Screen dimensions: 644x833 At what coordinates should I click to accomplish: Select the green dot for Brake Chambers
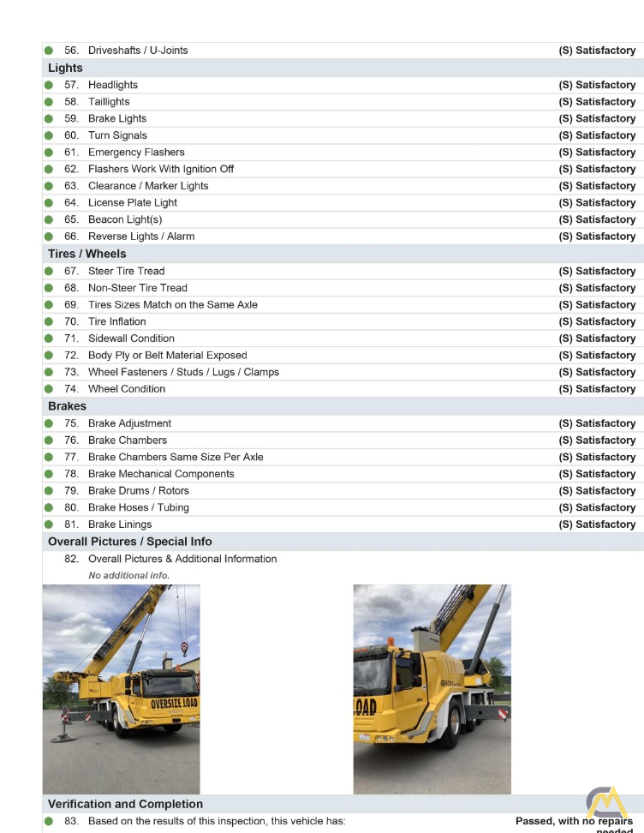pyautogui.click(x=49, y=440)
